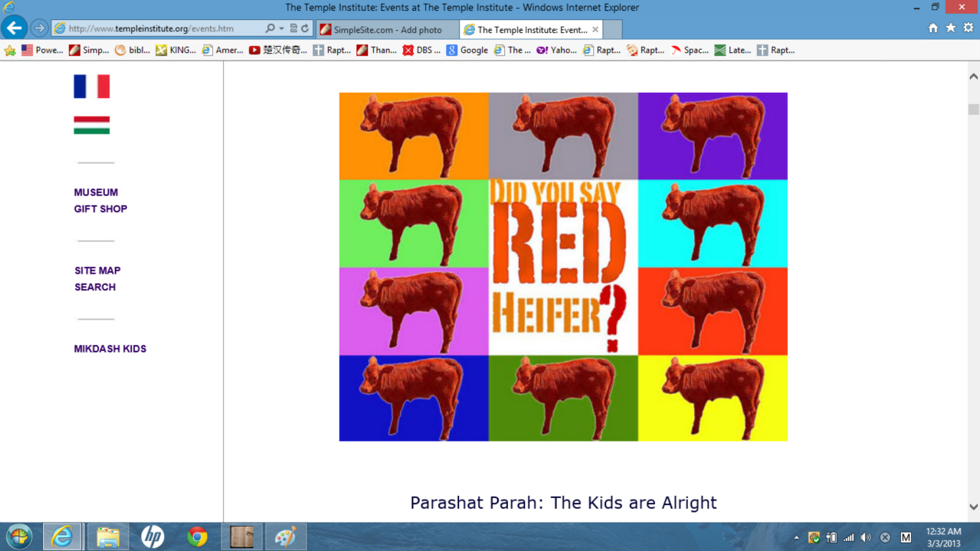Click the vertical scrollbar thumb
This screenshot has width=980, height=551.
(x=973, y=110)
